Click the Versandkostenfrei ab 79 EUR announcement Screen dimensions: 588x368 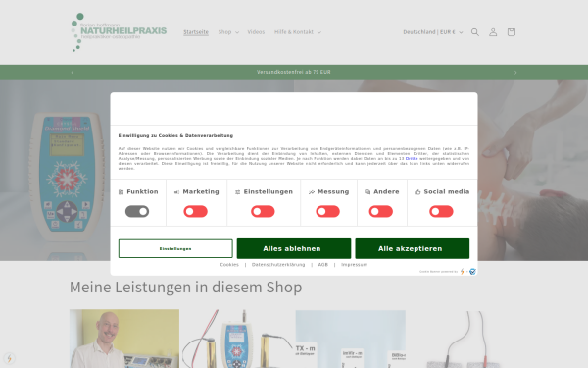coord(294,72)
